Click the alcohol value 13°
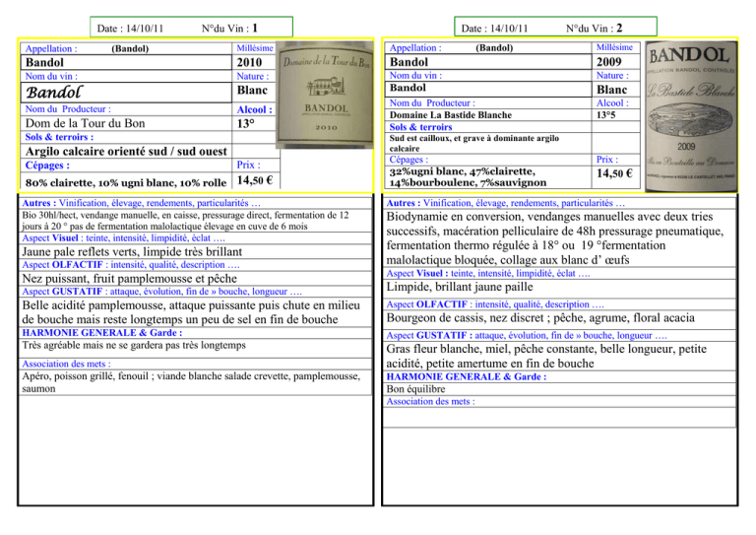Screen dimensions: 756x535 245,123
